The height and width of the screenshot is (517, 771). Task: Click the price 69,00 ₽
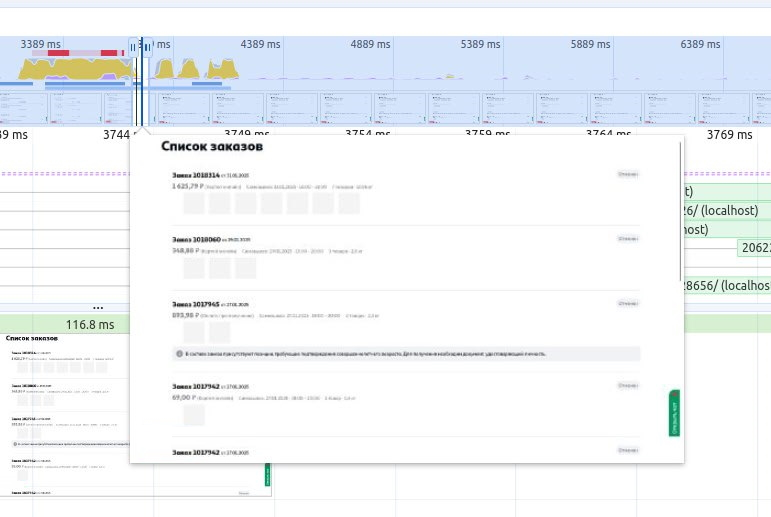coord(183,397)
